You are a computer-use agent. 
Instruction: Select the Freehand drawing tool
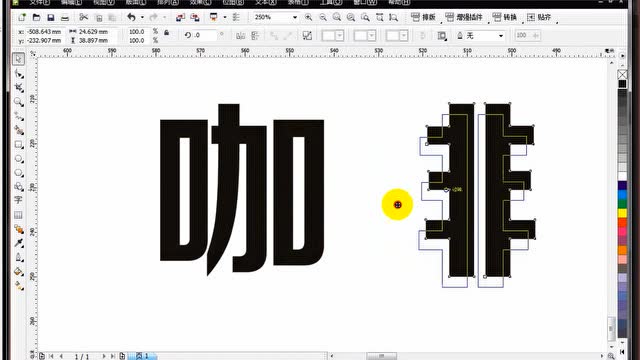(18, 116)
